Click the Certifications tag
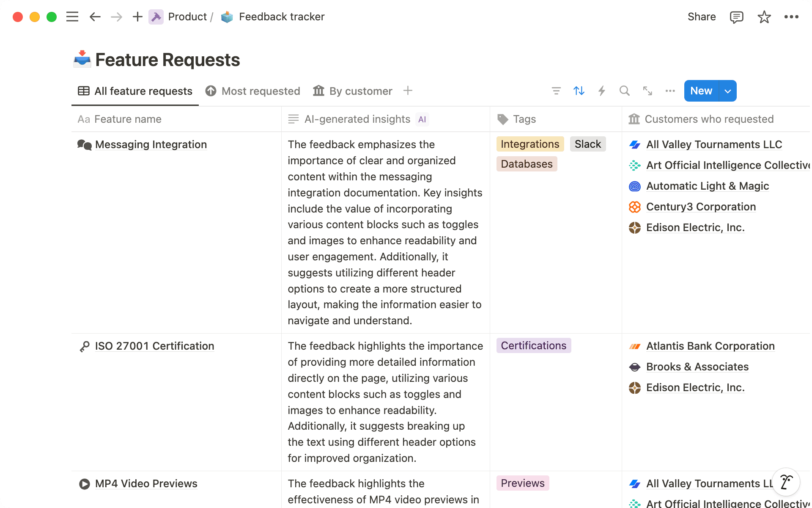 533,345
